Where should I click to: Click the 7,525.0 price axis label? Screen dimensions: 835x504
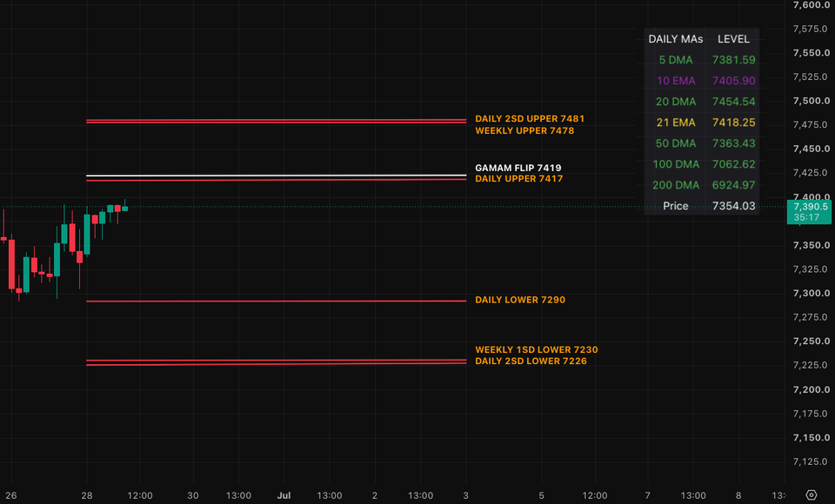tap(810, 76)
